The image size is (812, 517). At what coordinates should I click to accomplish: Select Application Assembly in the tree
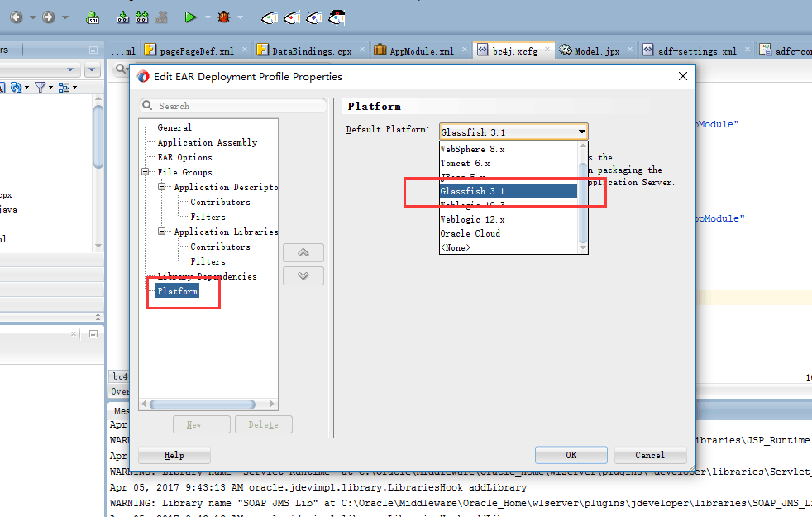coord(208,142)
